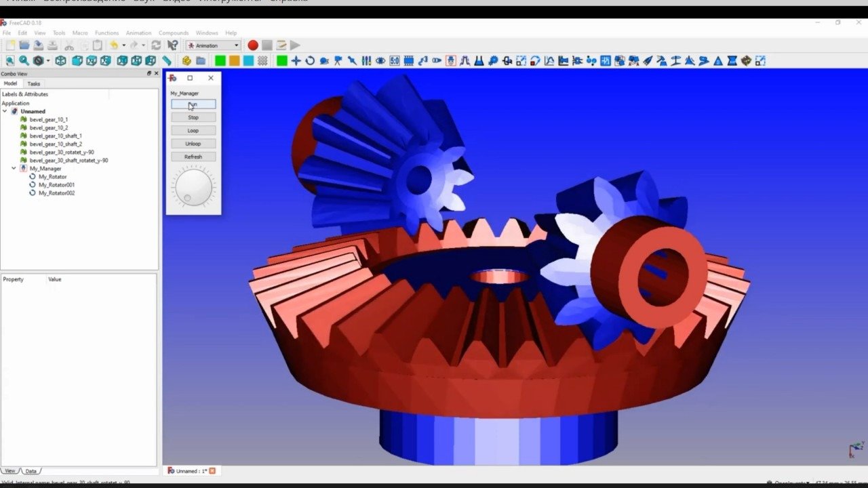Collapse the My_Manager tree node
868x488 pixels.
[x=14, y=168]
